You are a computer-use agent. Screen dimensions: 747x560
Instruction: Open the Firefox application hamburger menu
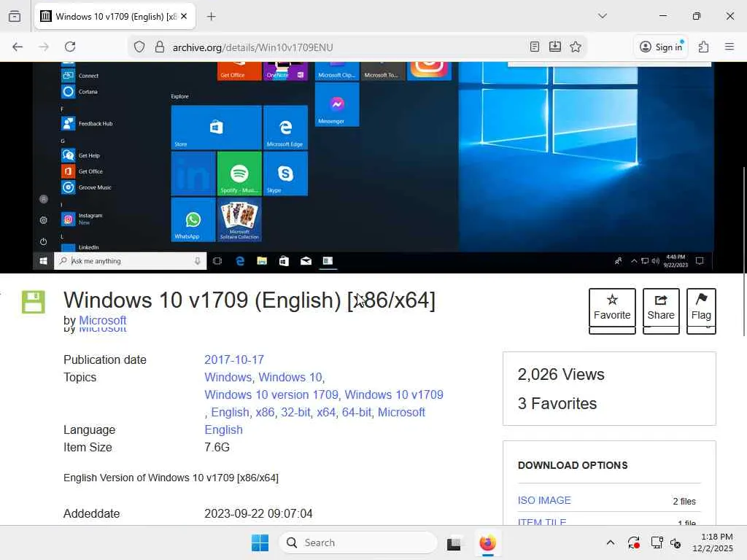point(729,47)
